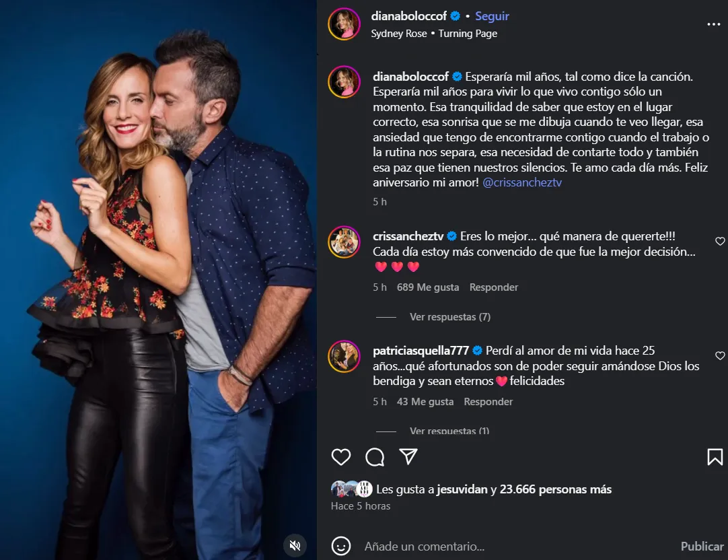
Task: Expand Ver respuestas (1) replies
Action: 449,431
